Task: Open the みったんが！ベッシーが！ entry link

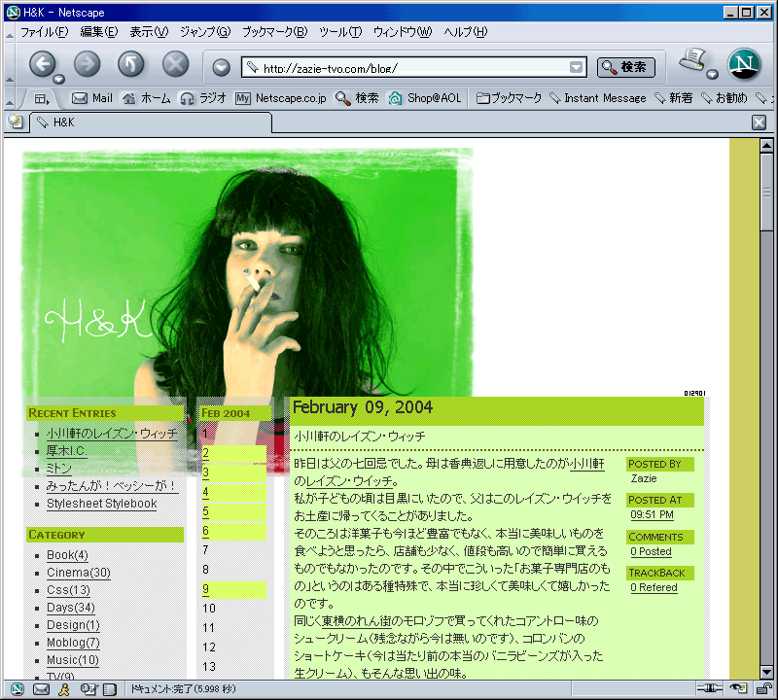Action: coord(112,486)
